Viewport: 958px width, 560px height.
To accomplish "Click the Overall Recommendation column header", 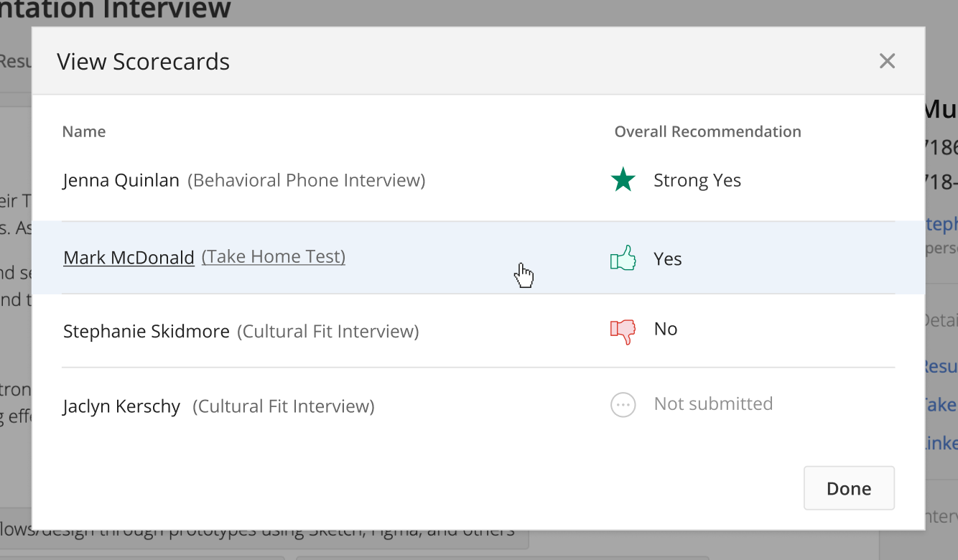I will [708, 131].
